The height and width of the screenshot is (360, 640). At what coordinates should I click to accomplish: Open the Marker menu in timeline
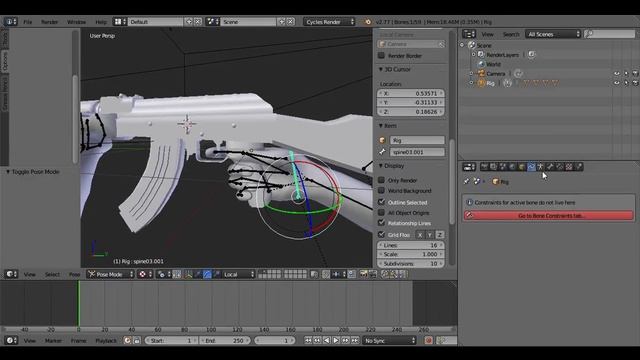point(53,340)
